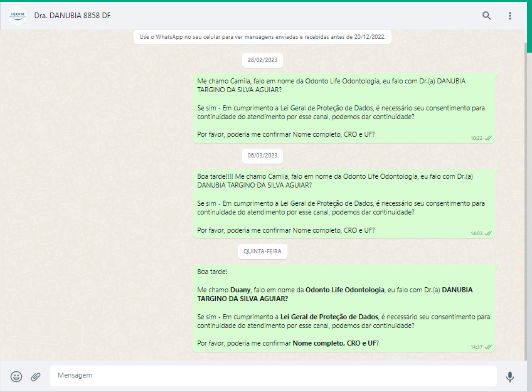Click the QUINTA-FEIRA day label
532x392 pixels.
pyautogui.click(x=262, y=252)
